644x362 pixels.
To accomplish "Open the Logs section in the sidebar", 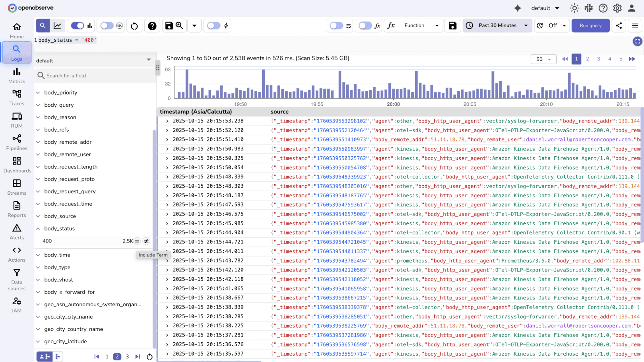I will 16,52.
